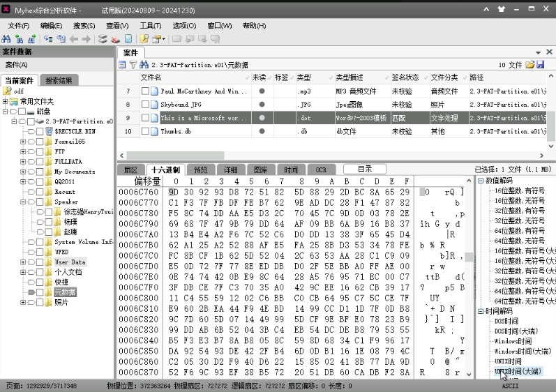Viewport: 556px width, 392px height.
Task: Collapse the 磁盘 tree node
Action: pos(5,112)
